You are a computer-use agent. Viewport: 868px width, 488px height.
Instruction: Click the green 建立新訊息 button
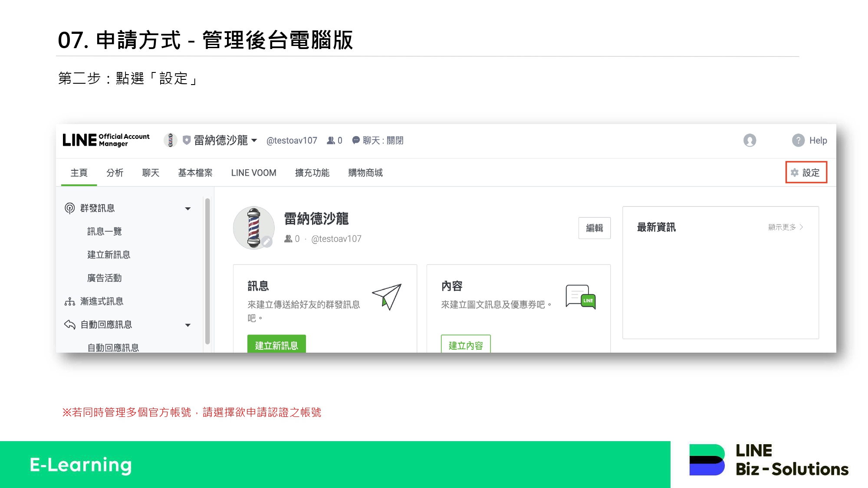[x=276, y=345]
